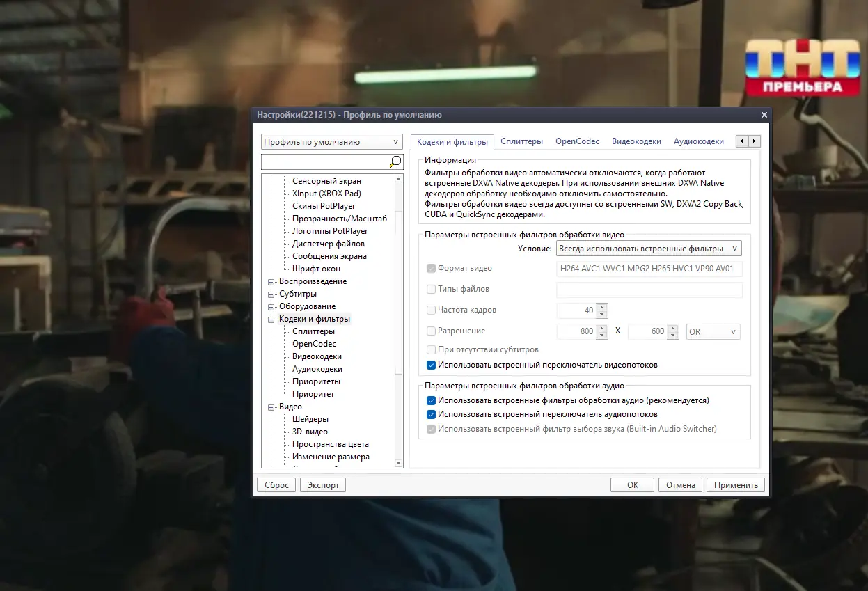868x591 pixels.
Task: Select Сообщения экрана tree item
Action: pos(329,256)
